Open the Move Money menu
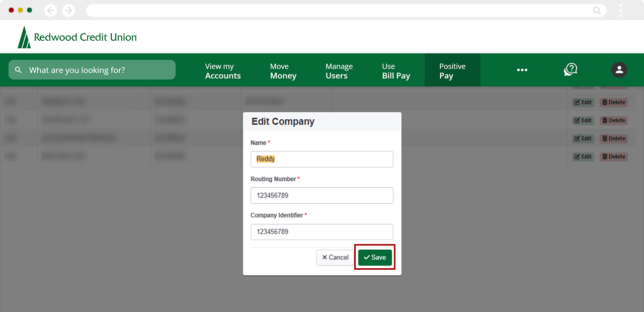This screenshot has width=644, height=312. 283,71
